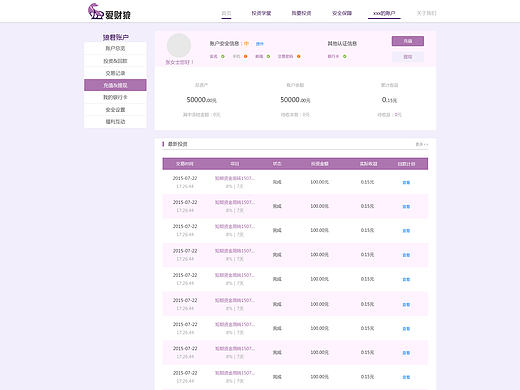
Task: Go to the 首页 nav tab
Action: click(226, 13)
